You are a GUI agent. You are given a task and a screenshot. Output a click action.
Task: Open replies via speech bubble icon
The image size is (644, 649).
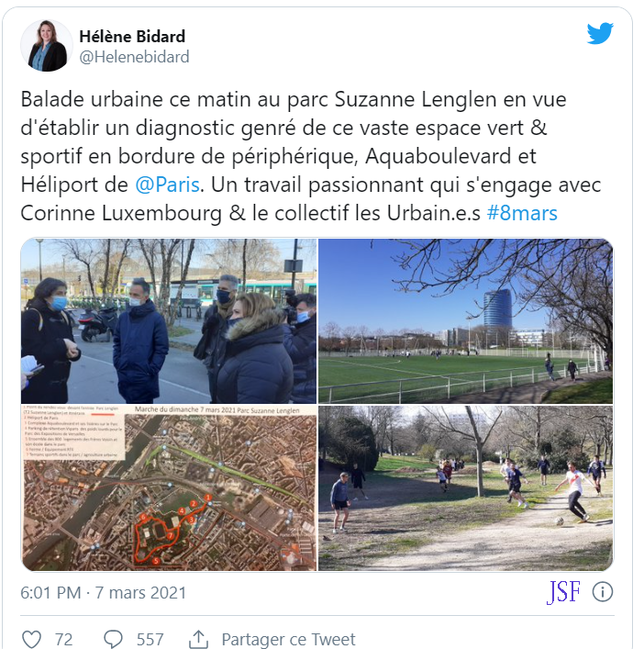point(113,639)
